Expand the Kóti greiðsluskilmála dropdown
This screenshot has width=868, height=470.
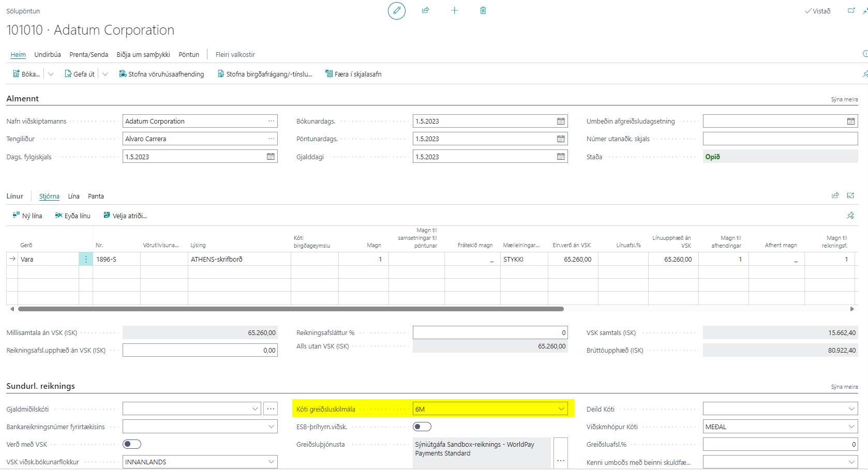[561, 409]
